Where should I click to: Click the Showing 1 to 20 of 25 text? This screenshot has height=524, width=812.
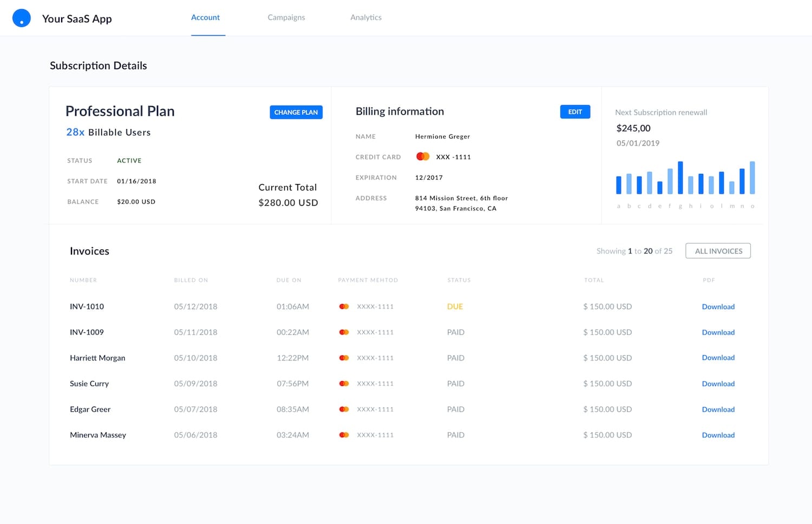(634, 251)
